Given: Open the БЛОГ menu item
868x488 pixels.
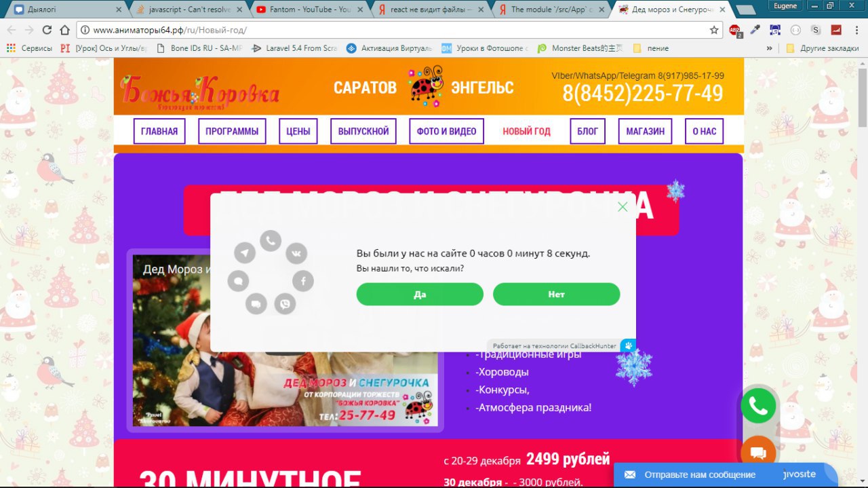Looking at the screenshot, I should coord(587,132).
